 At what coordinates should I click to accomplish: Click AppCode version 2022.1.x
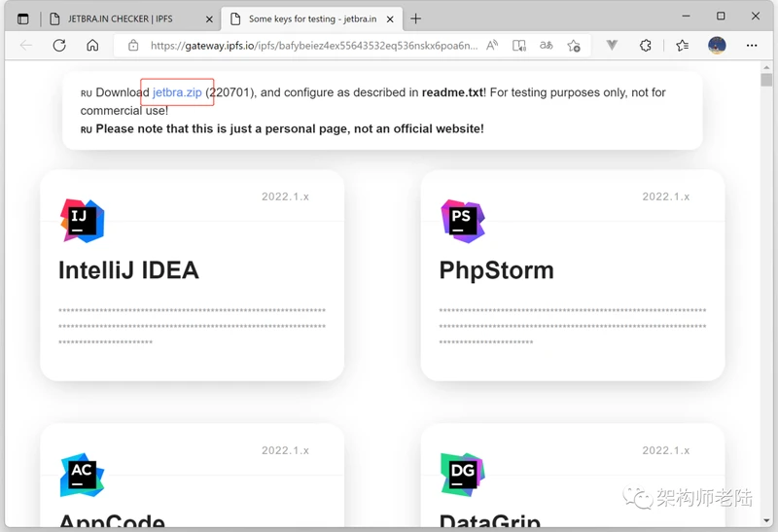(x=285, y=450)
